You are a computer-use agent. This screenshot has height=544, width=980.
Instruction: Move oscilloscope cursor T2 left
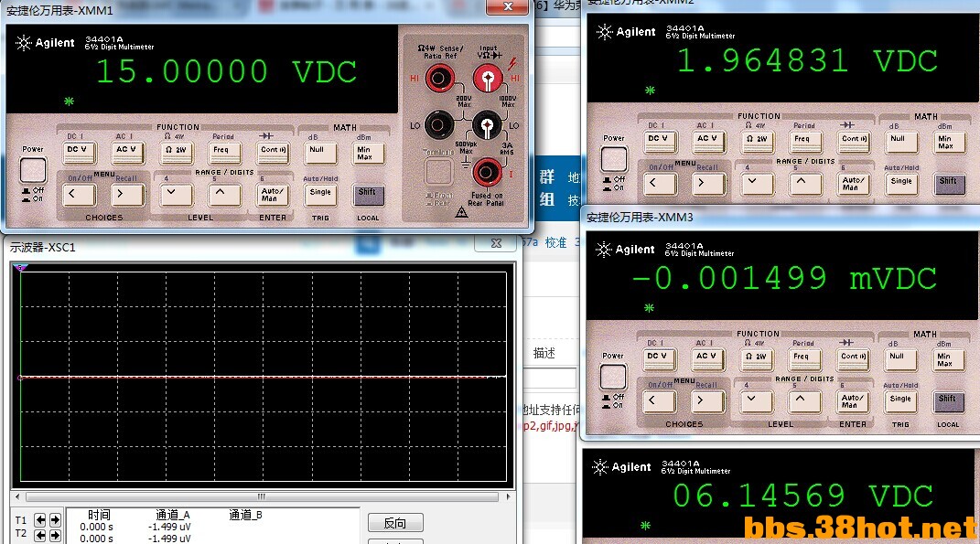pos(40,535)
